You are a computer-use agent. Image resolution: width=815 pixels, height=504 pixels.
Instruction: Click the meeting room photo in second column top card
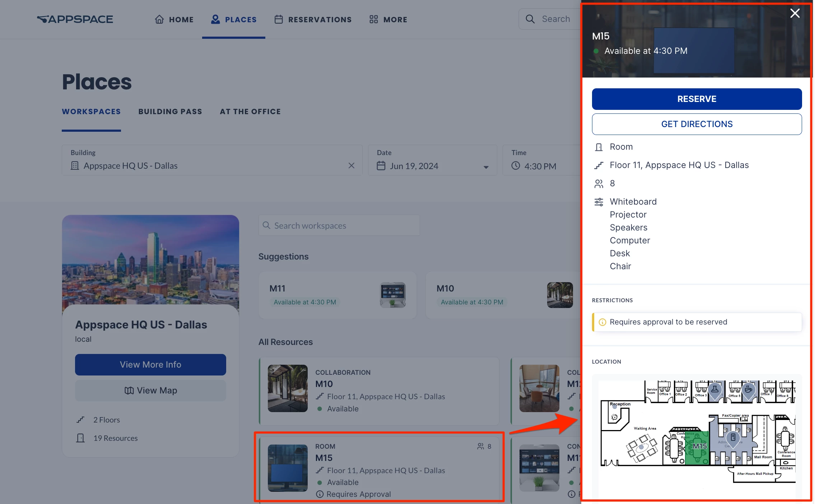tap(539, 388)
